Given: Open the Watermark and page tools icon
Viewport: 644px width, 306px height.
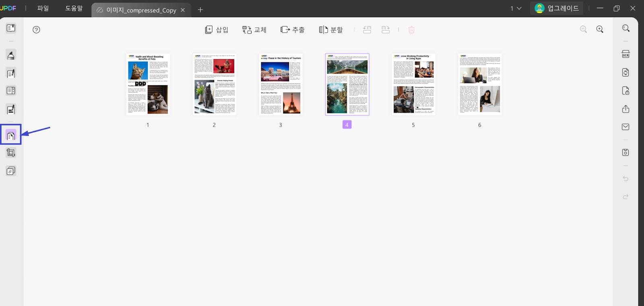Looking at the screenshot, I should (11, 171).
